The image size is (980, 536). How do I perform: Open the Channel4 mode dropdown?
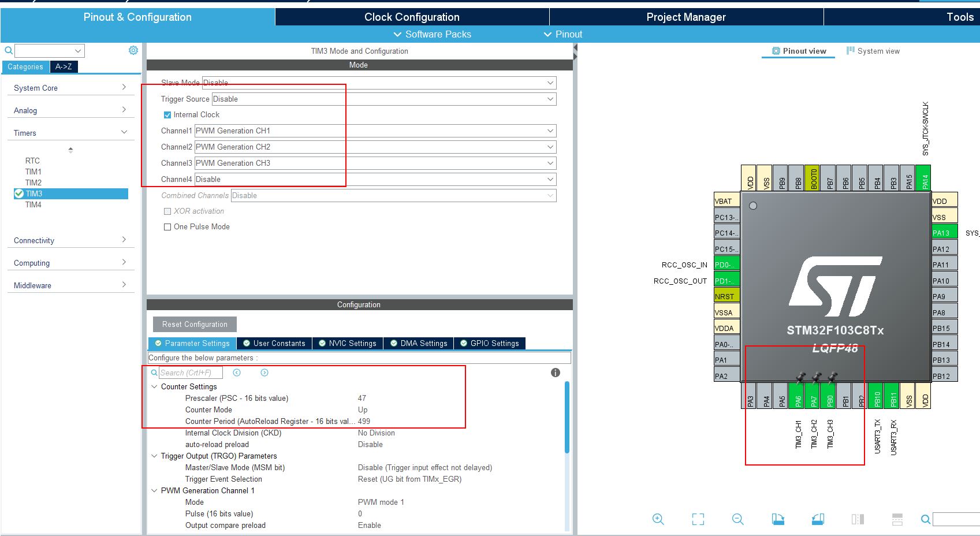375,179
